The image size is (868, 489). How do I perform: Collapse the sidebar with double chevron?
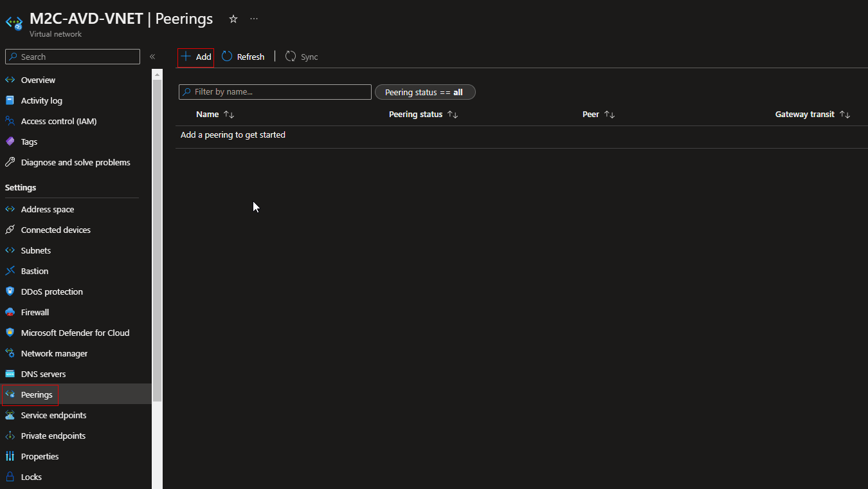pyautogui.click(x=152, y=57)
